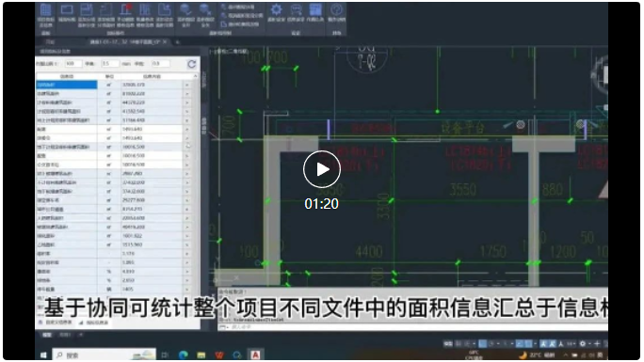Click the question mark help icon in ribbon
Screen dimensions: 644x362
336,9
